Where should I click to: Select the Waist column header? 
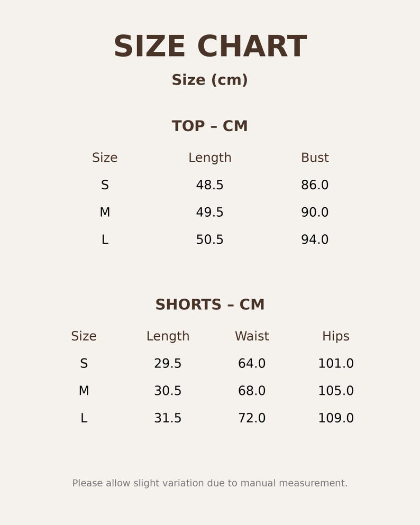pyautogui.click(x=252, y=336)
